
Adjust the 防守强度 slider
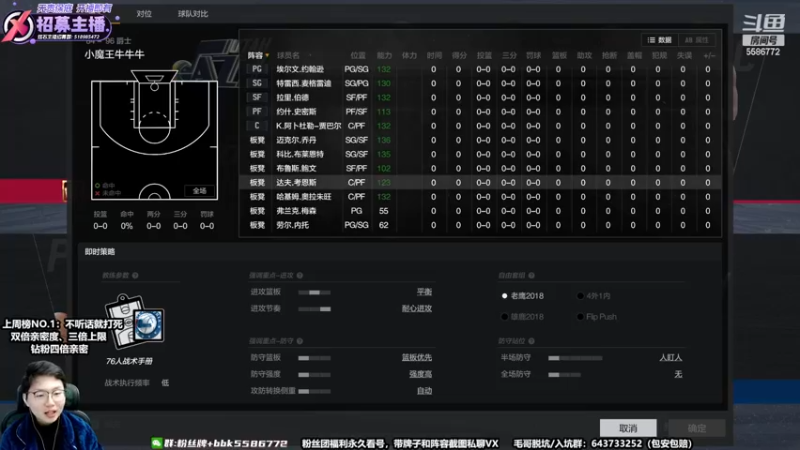(314, 374)
